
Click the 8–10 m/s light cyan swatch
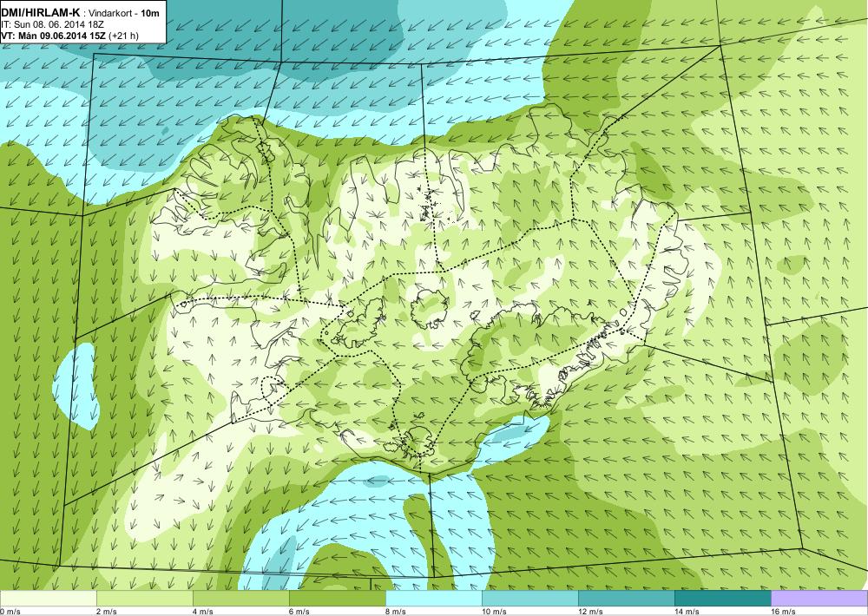pos(434,599)
